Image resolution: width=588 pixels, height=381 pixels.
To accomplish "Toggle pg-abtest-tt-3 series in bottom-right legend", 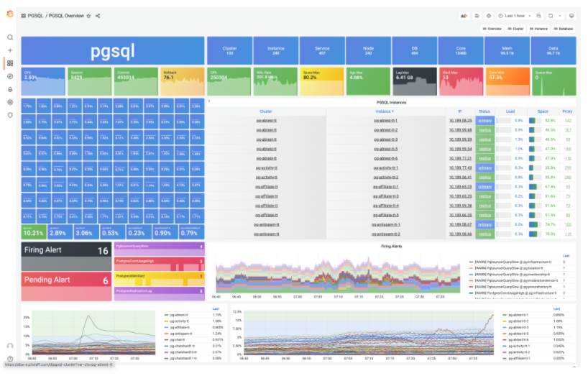I will 518,327.
